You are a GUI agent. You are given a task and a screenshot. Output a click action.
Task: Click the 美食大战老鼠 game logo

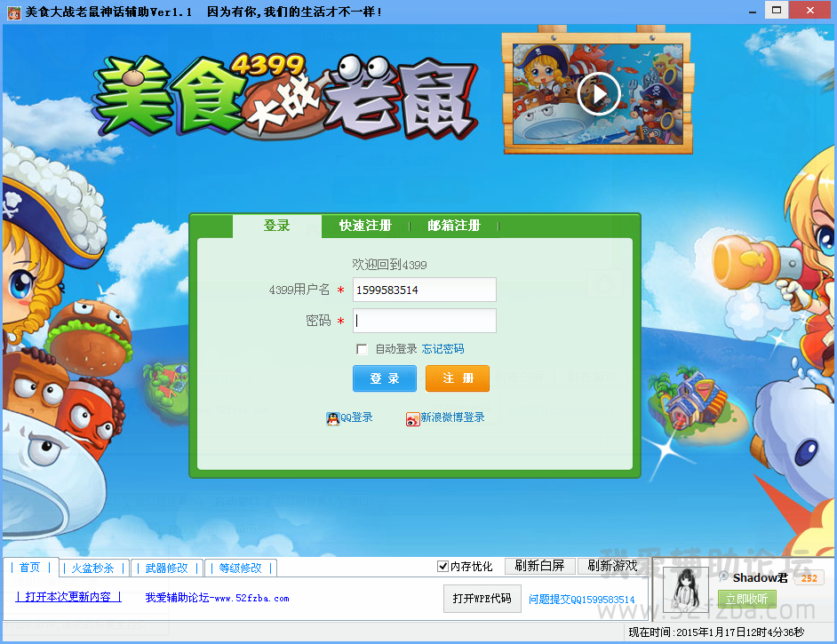[x=285, y=97]
